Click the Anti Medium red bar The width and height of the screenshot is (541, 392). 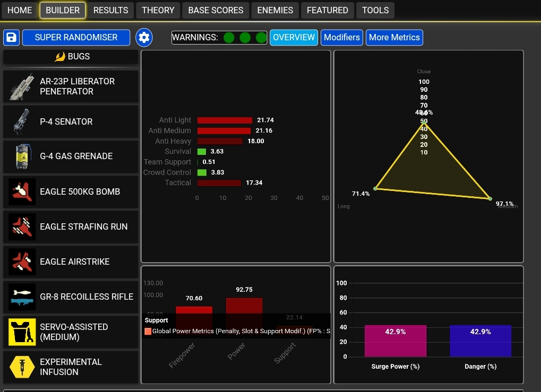tap(224, 130)
